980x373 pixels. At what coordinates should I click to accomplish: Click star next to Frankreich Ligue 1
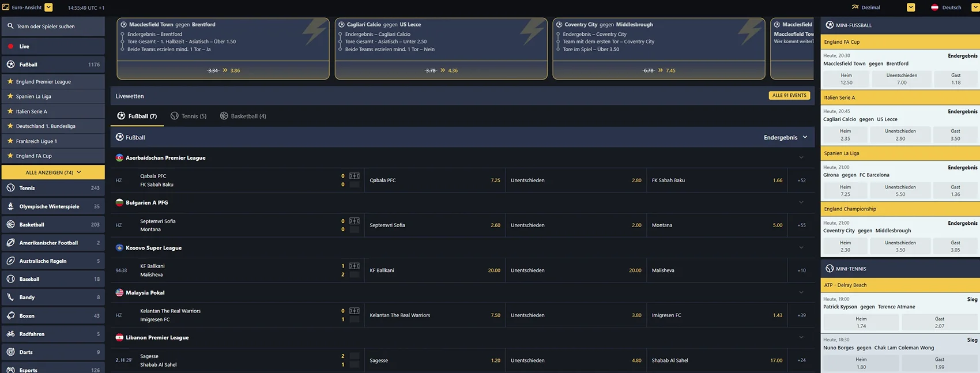coord(10,141)
